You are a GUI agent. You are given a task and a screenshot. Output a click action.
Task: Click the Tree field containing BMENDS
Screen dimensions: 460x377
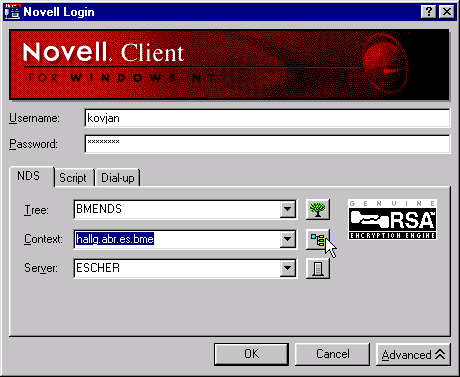coord(177,210)
